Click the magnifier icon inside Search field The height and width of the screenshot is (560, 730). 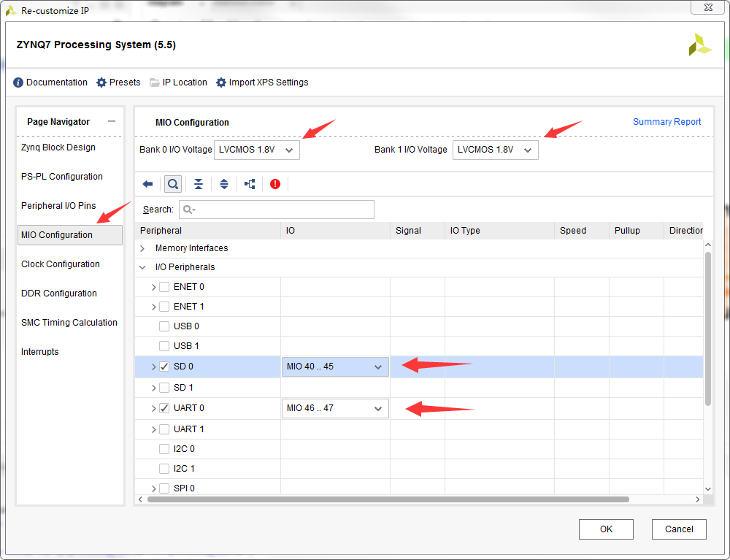[188, 210]
